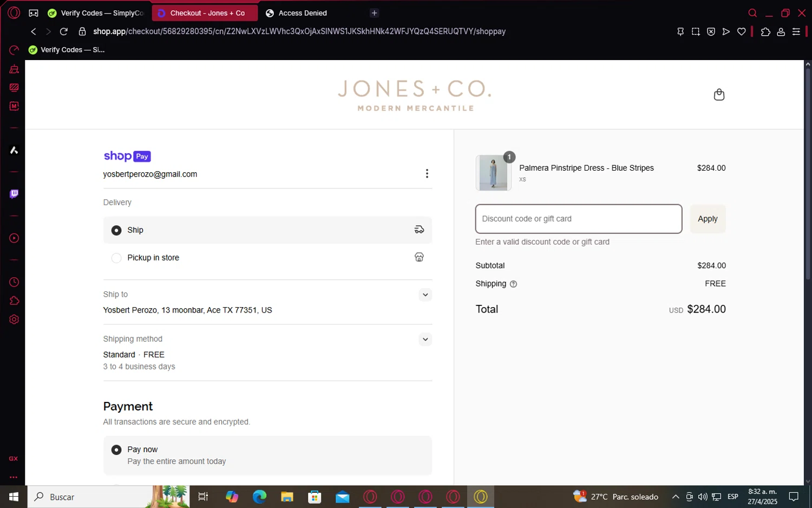Open a new tab with plus button
Screen dimensions: 812x508
pyautogui.click(x=374, y=13)
